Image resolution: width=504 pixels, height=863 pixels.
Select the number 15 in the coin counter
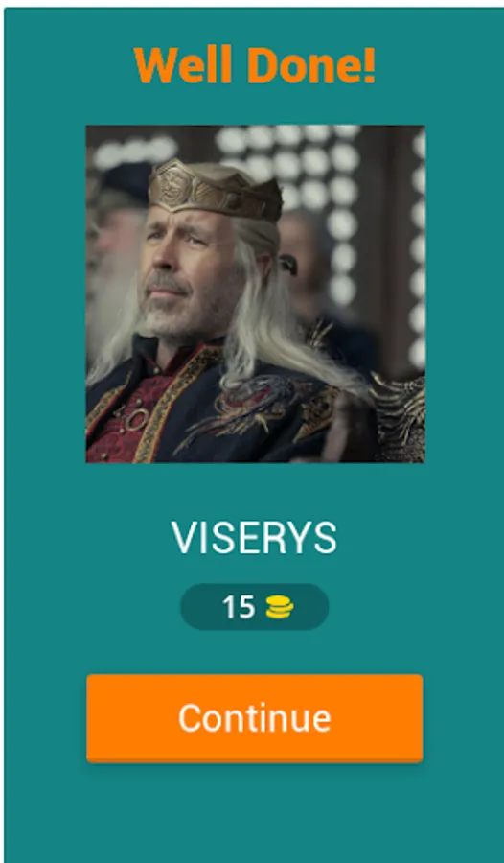coord(239,608)
